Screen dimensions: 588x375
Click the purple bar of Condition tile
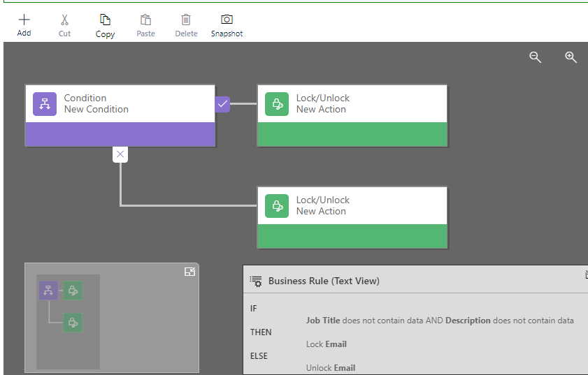[120, 134]
